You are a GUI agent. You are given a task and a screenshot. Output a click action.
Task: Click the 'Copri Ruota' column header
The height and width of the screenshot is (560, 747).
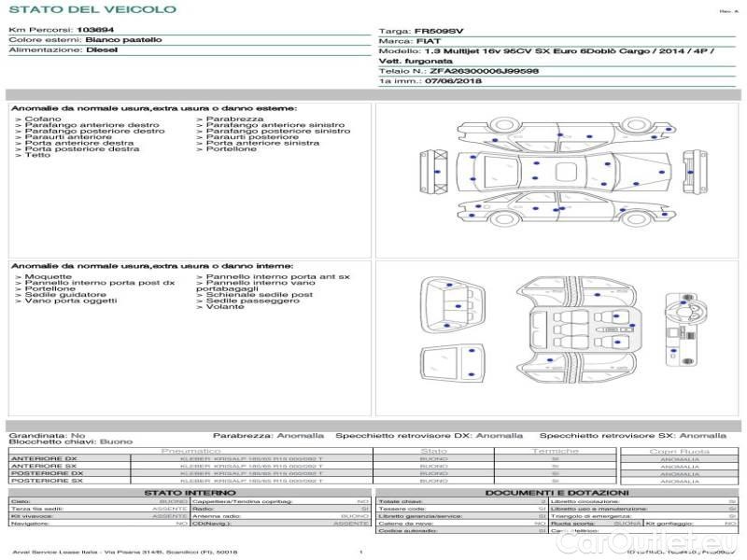pos(679,451)
